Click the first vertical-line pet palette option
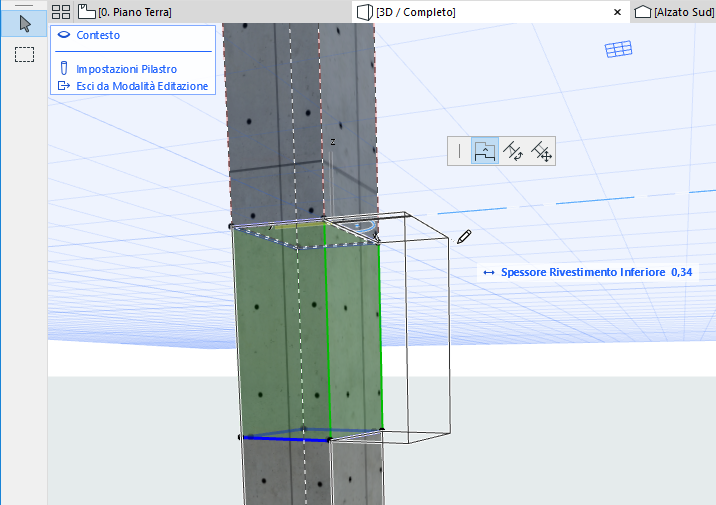This screenshot has width=716, height=505. pyautogui.click(x=460, y=151)
